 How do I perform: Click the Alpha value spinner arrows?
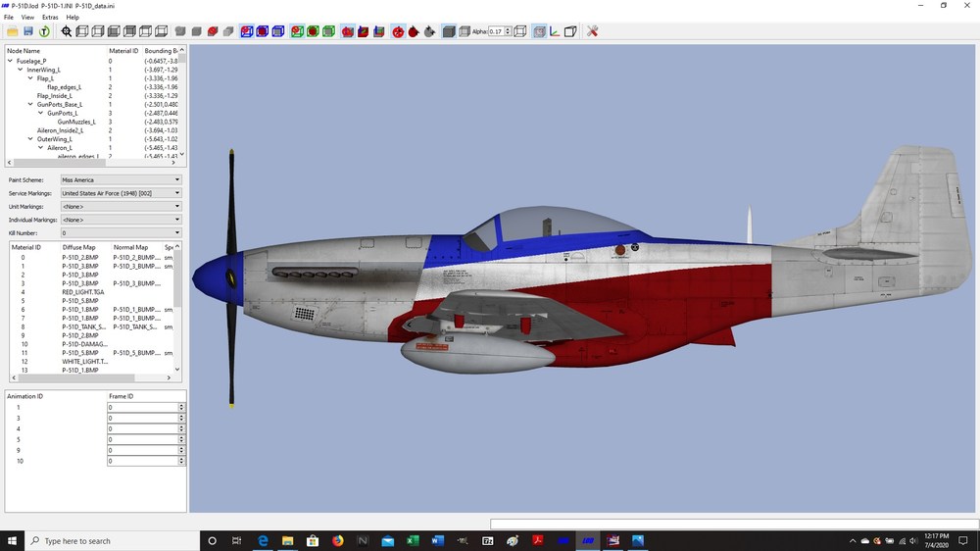(x=508, y=31)
